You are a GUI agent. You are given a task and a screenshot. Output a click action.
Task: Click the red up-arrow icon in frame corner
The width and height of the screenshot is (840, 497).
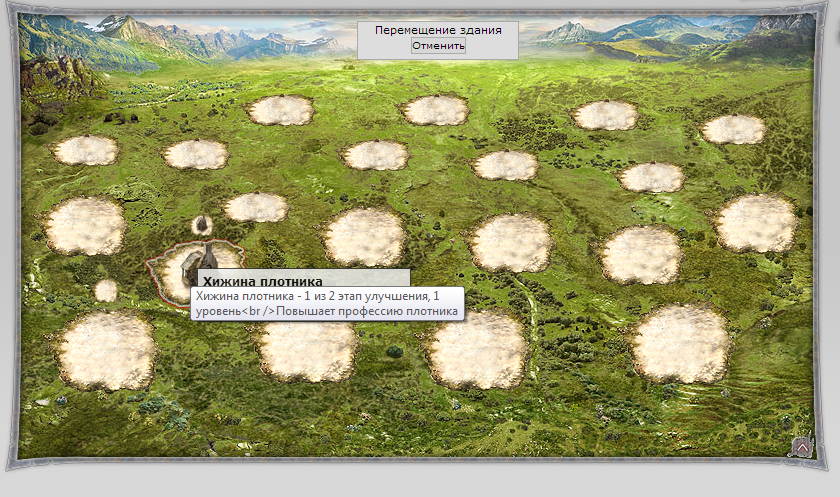coord(802,447)
